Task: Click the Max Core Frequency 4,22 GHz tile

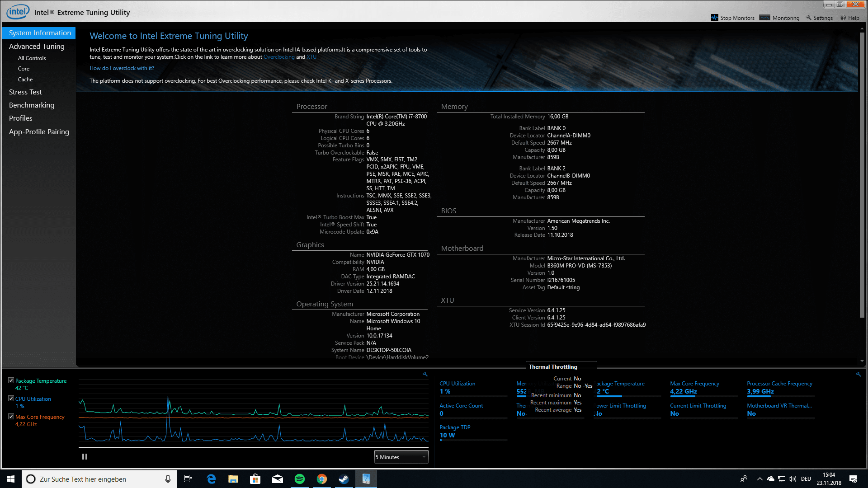Action: pos(703,388)
